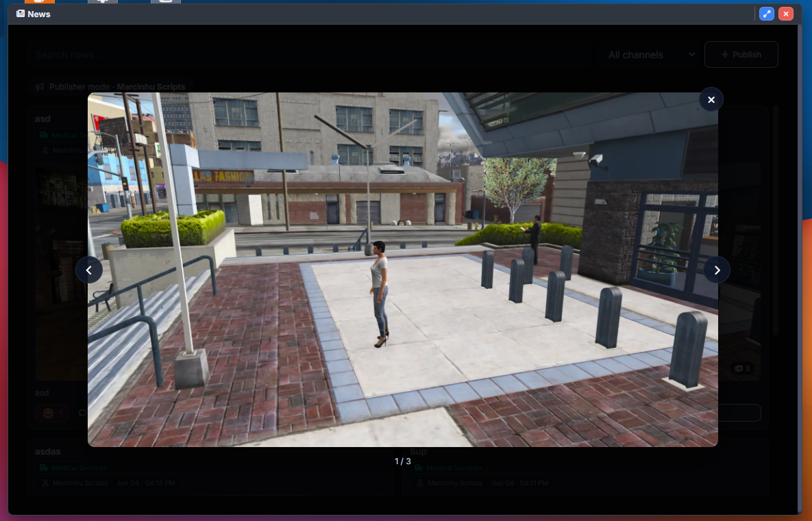Expand the News window with blue arrows button
This screenshot has height=521, width=812.
click(x=766, y=14)
